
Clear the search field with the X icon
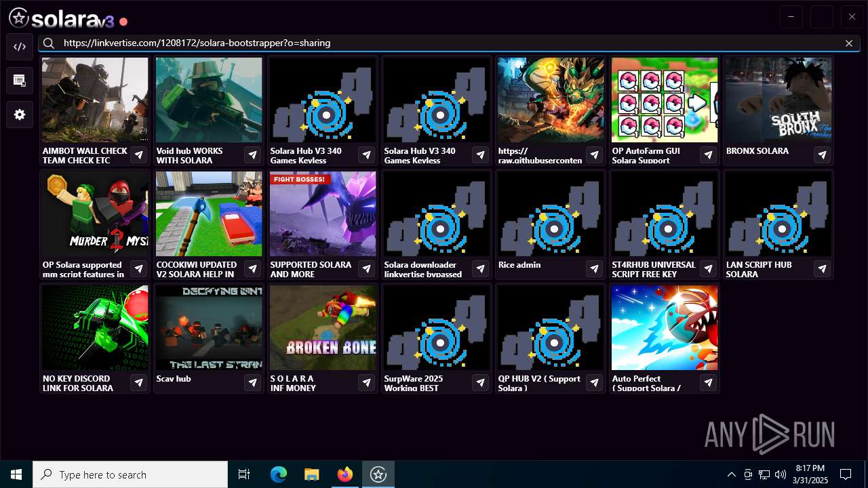point(849,43)
